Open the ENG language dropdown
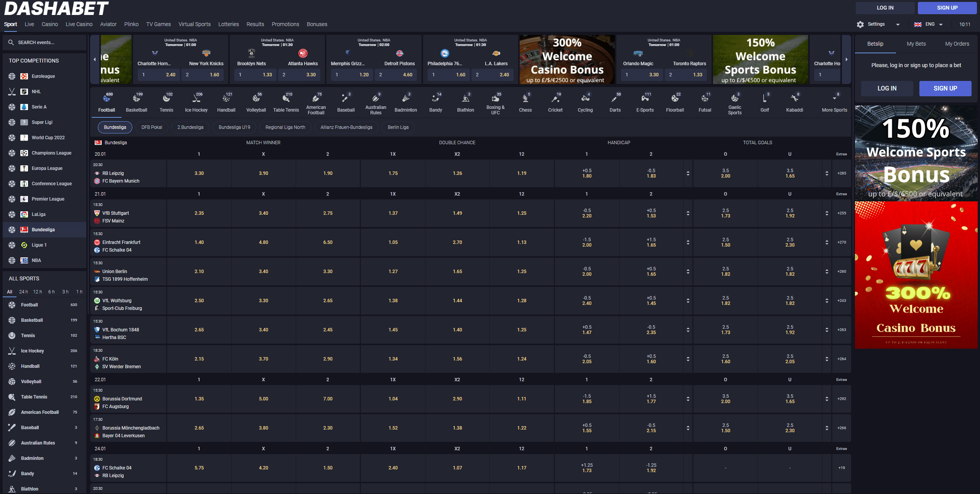The width and height of the screenshot is (980, 494). pos(929,25)
